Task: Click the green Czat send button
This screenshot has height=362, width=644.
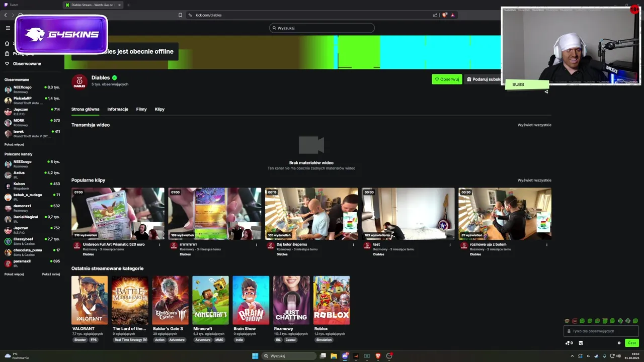Action: click(x=632, y=343)
